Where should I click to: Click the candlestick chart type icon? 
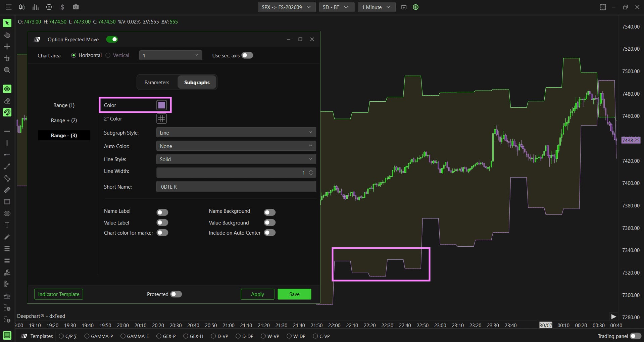[x=22, y=7]
